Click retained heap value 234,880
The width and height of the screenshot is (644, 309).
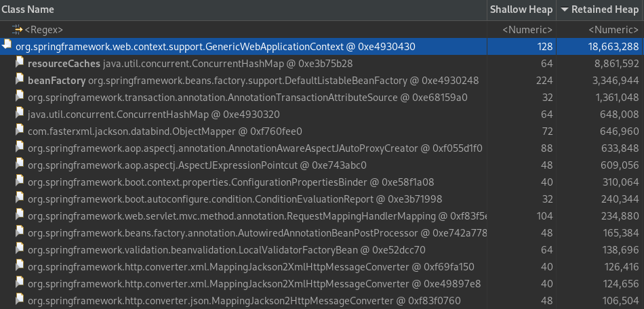tap(620, 216)
